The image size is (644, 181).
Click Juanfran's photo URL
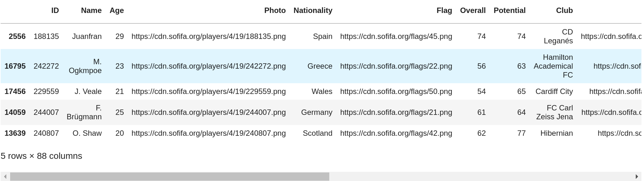[x=209, y=36]
